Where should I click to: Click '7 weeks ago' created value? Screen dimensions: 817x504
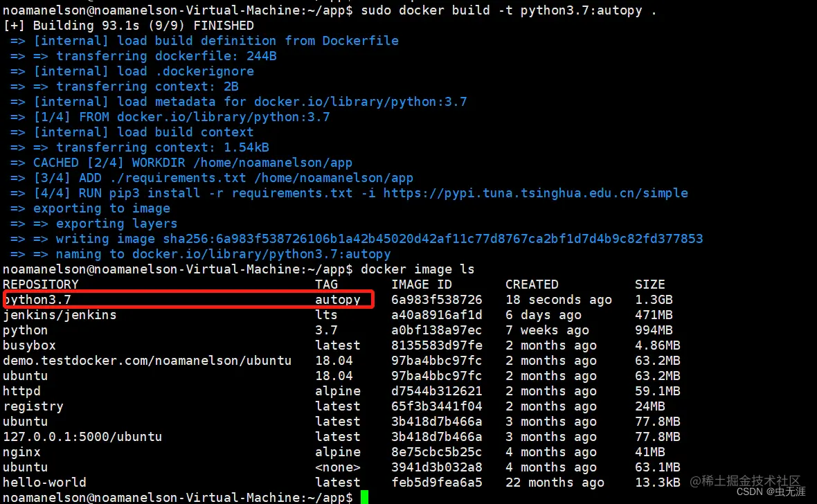click(x=547, y=330)
